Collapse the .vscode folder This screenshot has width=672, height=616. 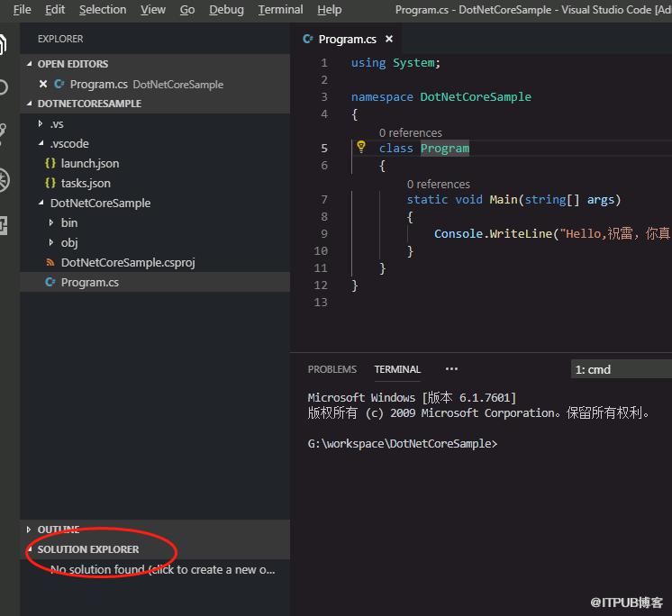(x=41, y=143)
